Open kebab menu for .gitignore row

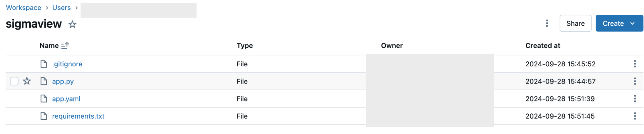pyautogui.click(x=635, y=64)
